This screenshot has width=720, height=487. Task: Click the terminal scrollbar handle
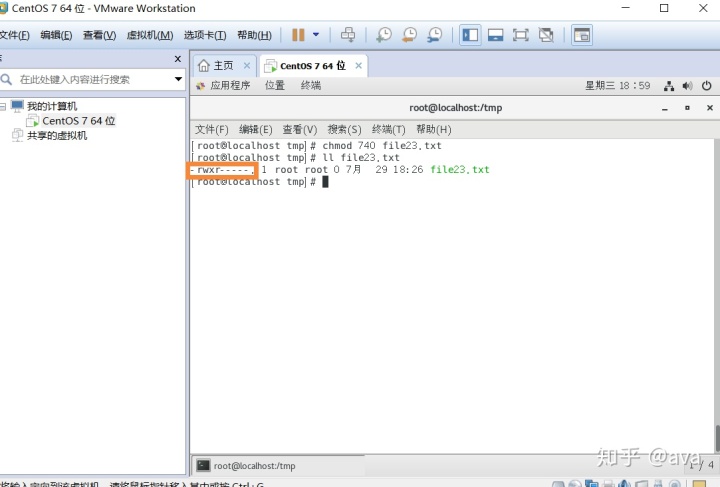point(717,438)
